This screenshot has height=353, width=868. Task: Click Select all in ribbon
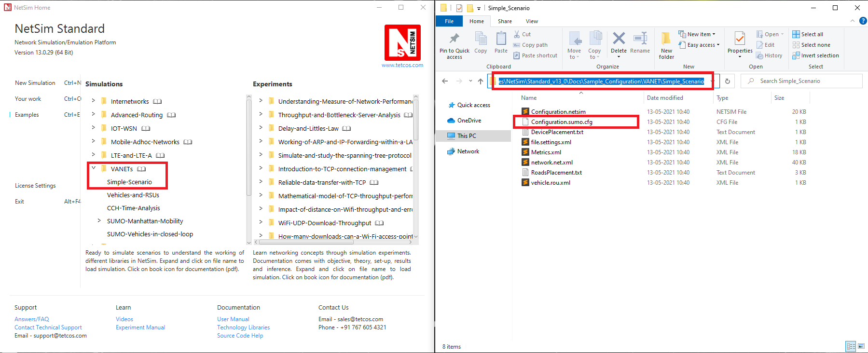click(x=808, y=34)
